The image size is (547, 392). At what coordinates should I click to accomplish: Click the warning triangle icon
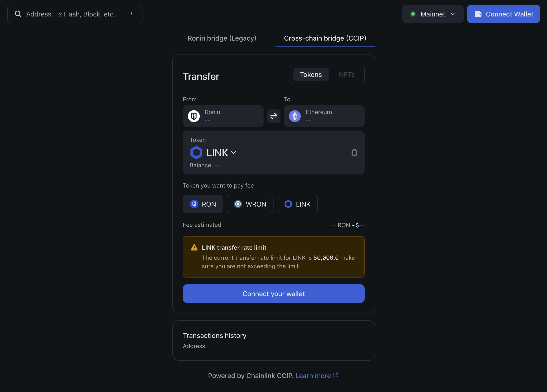click(x=194, y=248)
